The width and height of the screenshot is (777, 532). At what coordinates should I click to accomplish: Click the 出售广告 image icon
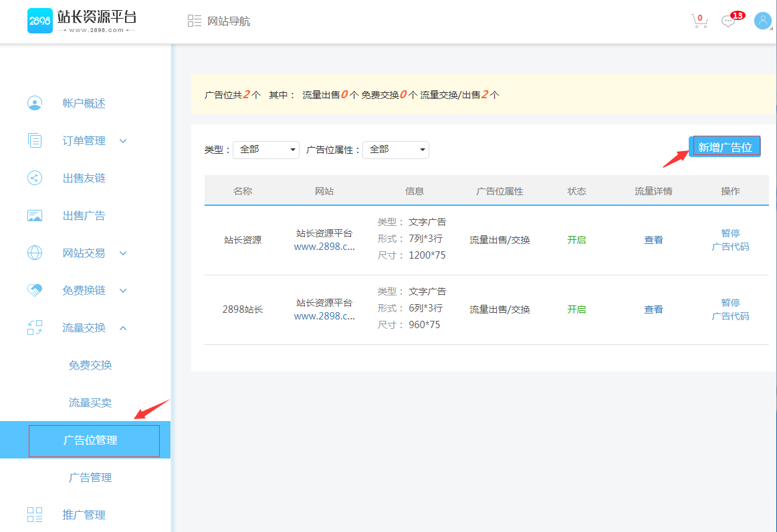point(35,216)
